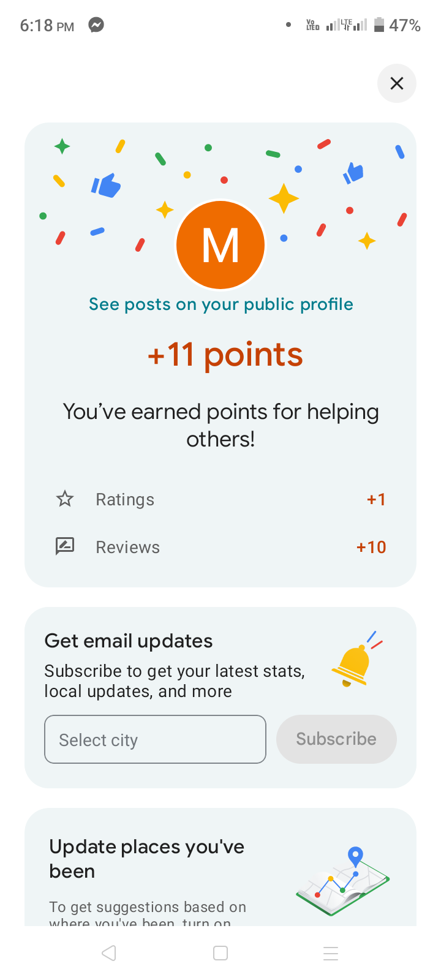The height and width of the screenshot is (980, 441).
Task: Tap the yellow notification bell icon
Action: (x=353, y=664)
